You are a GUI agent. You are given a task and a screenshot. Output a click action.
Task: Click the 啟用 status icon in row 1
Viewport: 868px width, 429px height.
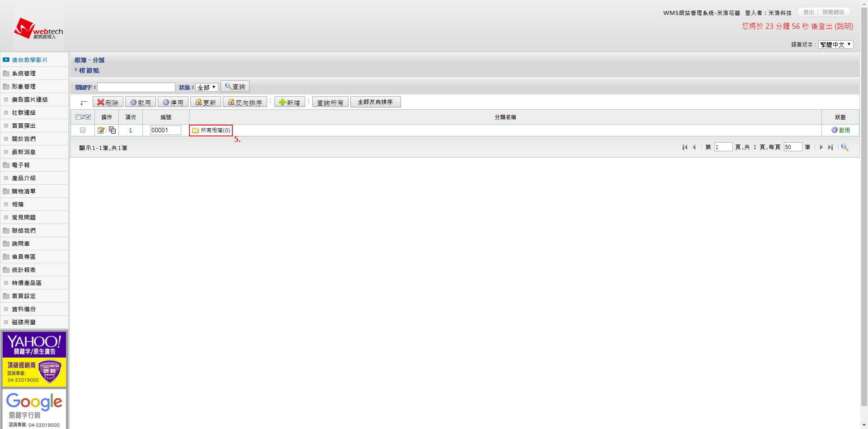click(x=835, y=130)
